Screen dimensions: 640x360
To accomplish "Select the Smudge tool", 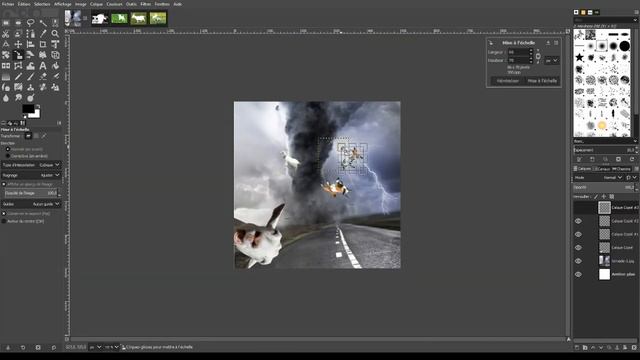I will [18, 98].
